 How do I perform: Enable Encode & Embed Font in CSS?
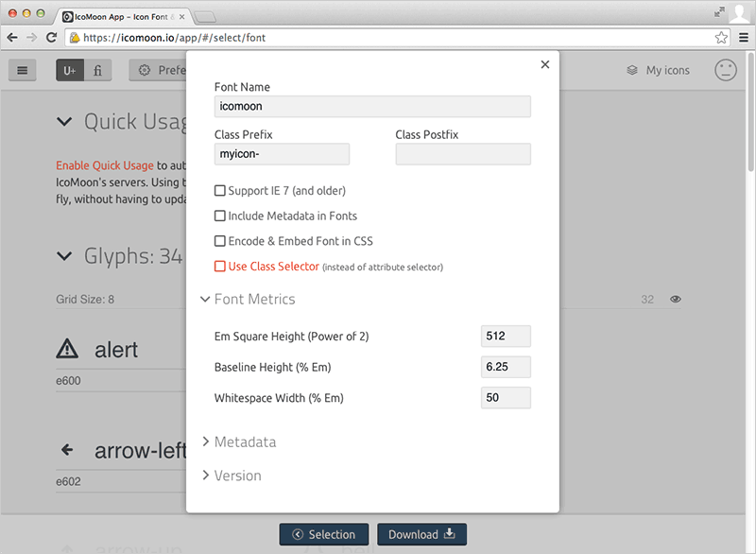click(220, 241)
